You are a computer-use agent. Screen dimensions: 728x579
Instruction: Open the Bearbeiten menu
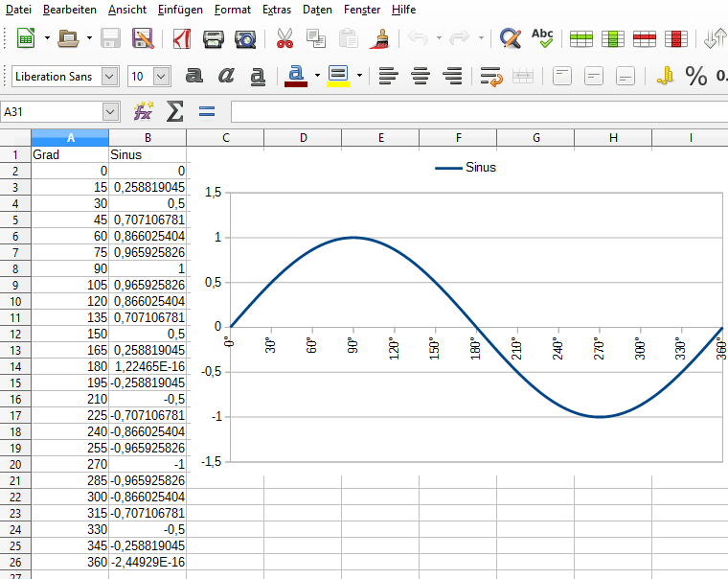click(70, 10)
